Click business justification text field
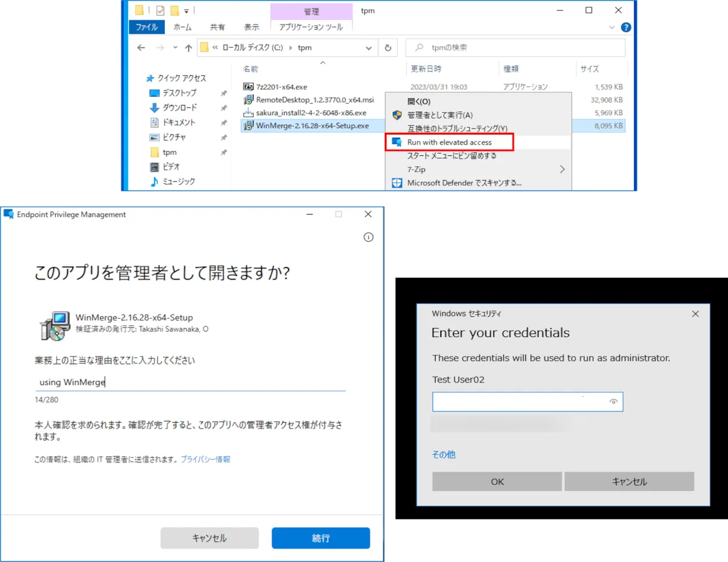728x562 pixels. click(190, 383)
